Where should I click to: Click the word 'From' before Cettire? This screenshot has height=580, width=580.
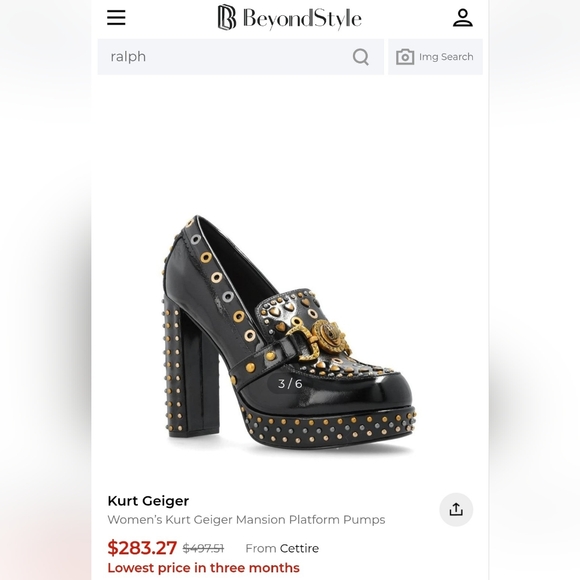[x=261, y=548]
